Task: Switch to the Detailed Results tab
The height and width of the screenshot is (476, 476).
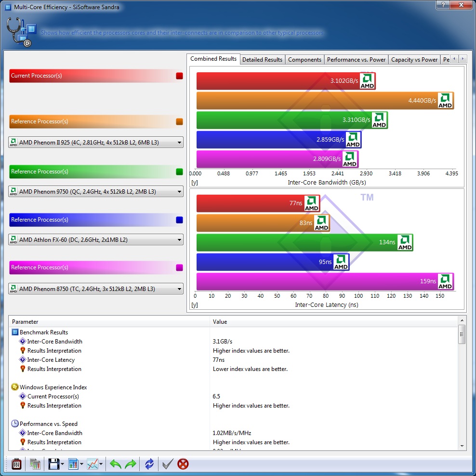Action: tap(262, 60)
